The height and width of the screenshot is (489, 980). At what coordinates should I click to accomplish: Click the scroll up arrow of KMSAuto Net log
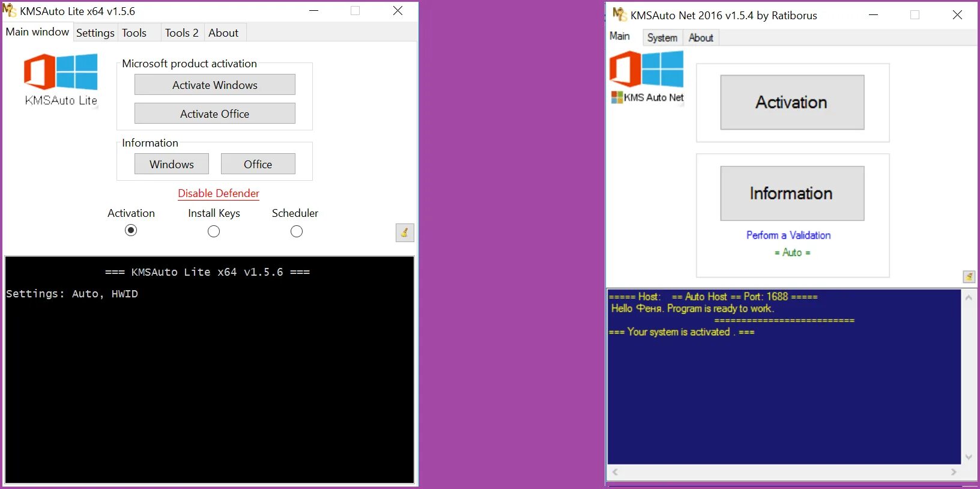pos(969,297)
